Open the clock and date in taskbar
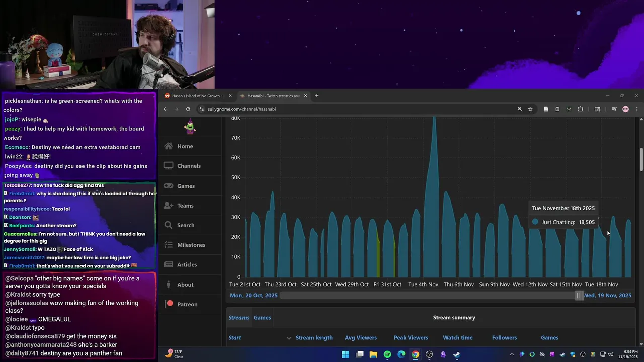The height and width of the screenshot is (362, 644). [629, 354]
